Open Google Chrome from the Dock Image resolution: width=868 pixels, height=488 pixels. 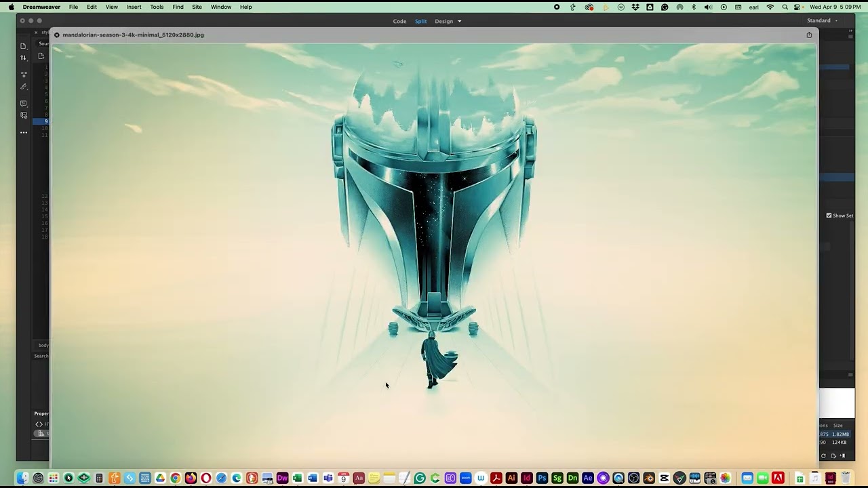coord(175,478)
